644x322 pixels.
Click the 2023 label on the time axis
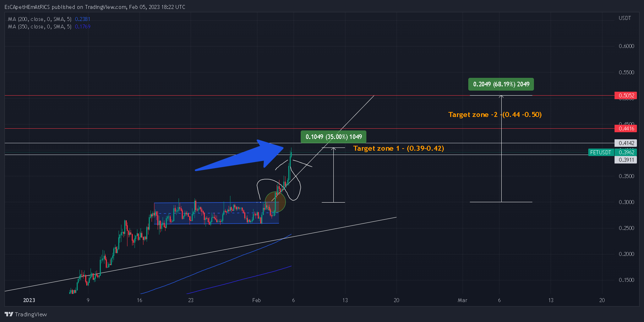coord(29,300)
